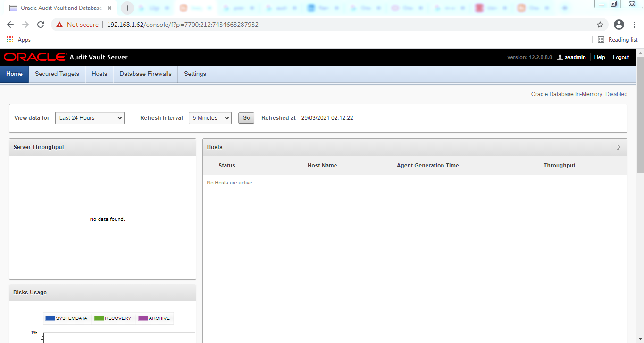Open new tab with plus icon
644x343 pixels.
127,8
